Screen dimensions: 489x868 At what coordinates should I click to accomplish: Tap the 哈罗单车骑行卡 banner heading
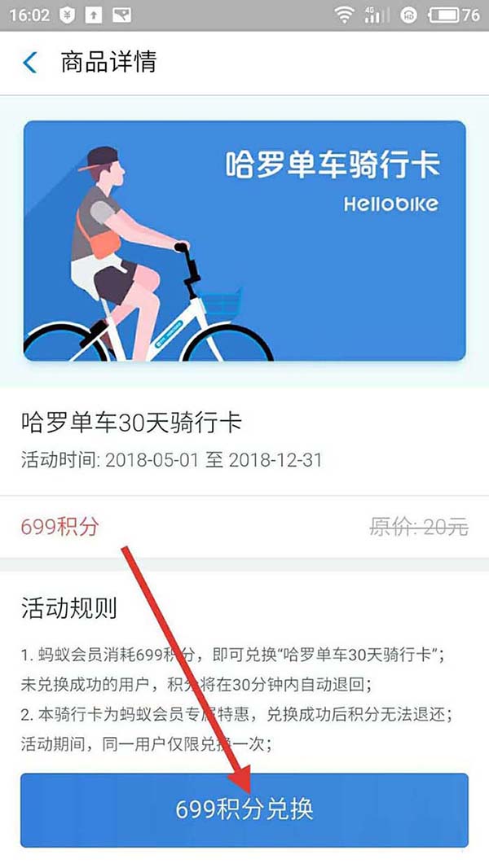[x=333, y=164]
